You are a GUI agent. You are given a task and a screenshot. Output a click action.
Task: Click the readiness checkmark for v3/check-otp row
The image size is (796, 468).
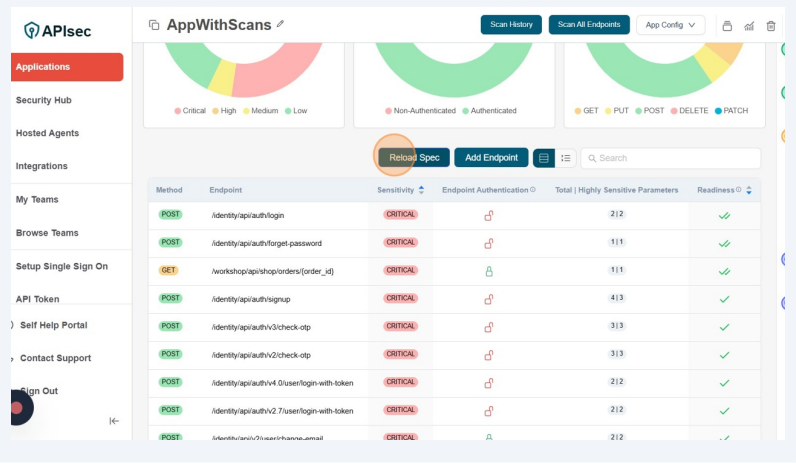click(724, 327)
